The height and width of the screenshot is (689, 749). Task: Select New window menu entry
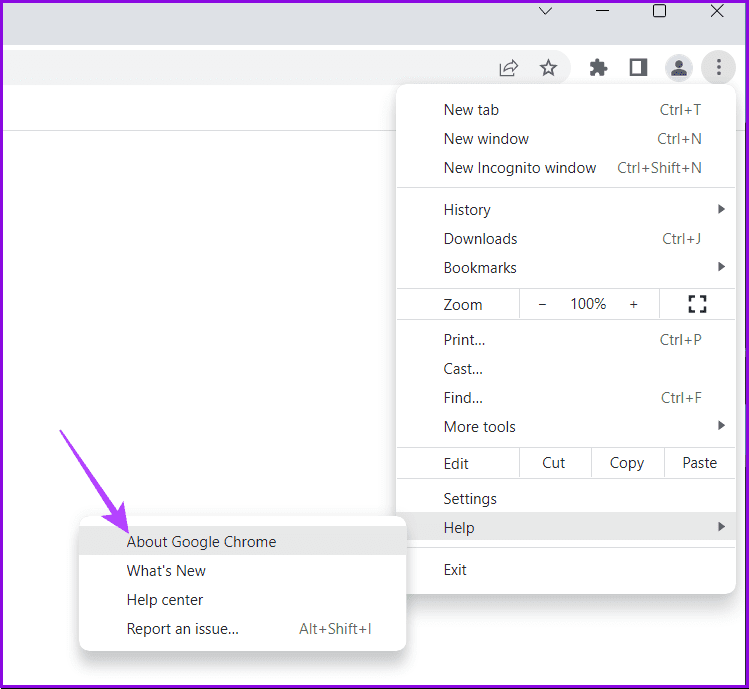click(x=566, y=139)
